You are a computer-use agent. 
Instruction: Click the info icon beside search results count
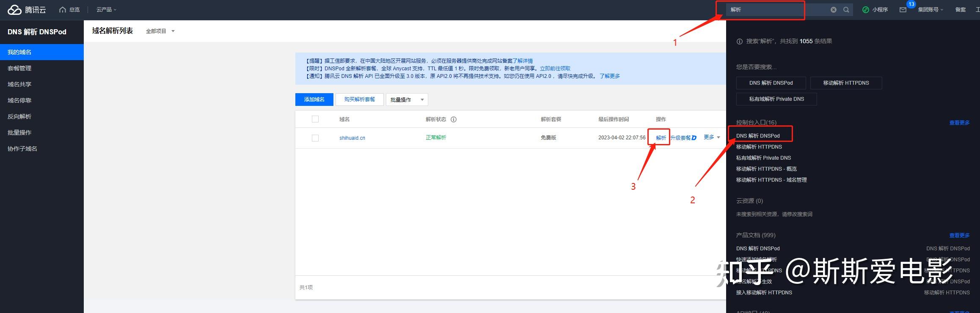pos(740,42)
